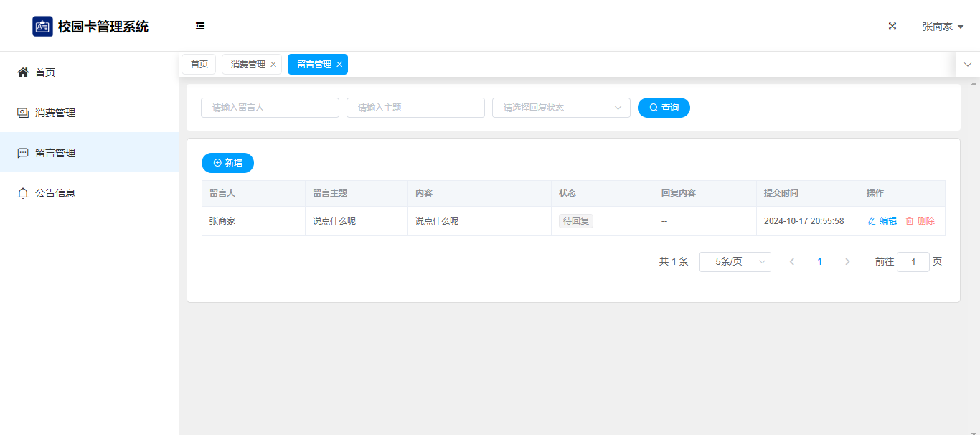Image resolution: width=980 pixels, height=435 pixels.
Task: Select 公告信息 in the sidebar
Action: point(55,193)
